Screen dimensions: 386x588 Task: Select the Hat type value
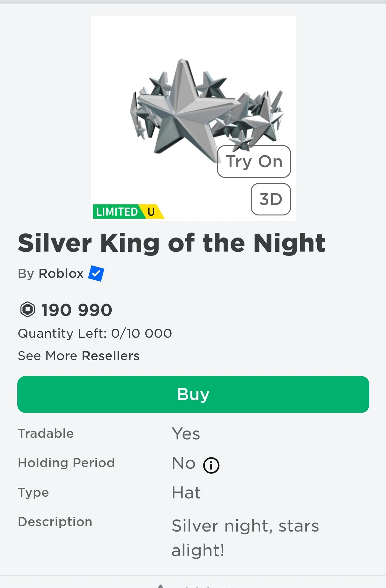click(x=186, y=492)
